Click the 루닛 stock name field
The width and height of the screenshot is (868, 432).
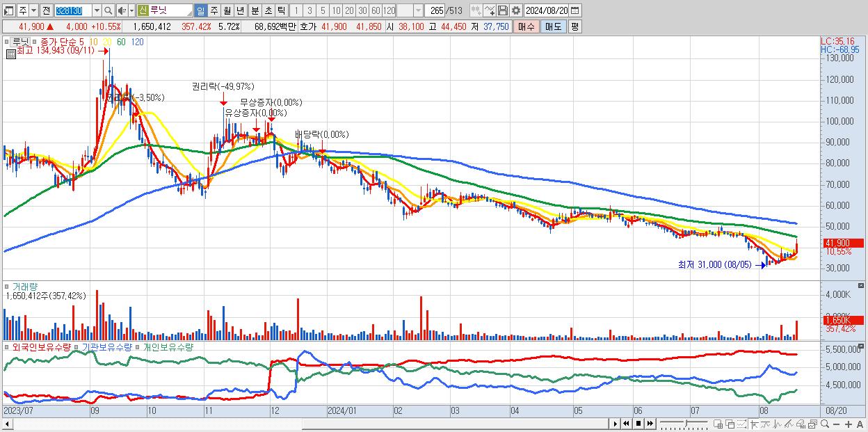[x=171, y=10]
